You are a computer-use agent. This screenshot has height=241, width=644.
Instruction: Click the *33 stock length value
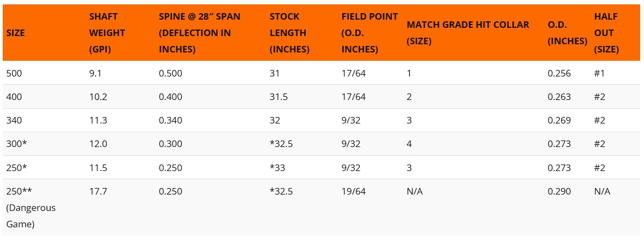click(277, 167)
